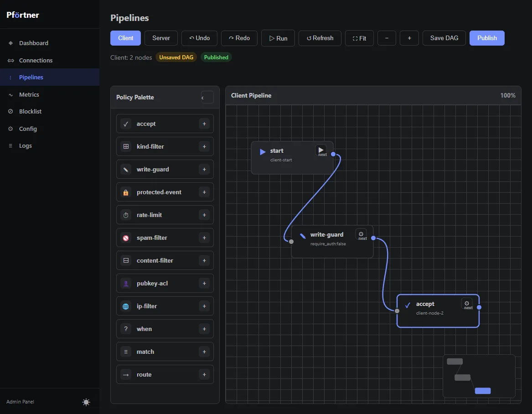Screen dimensions: 532x414
Task: Click the rate-limit stopwatch icon in palette
Action: click(x=126, y=215)
